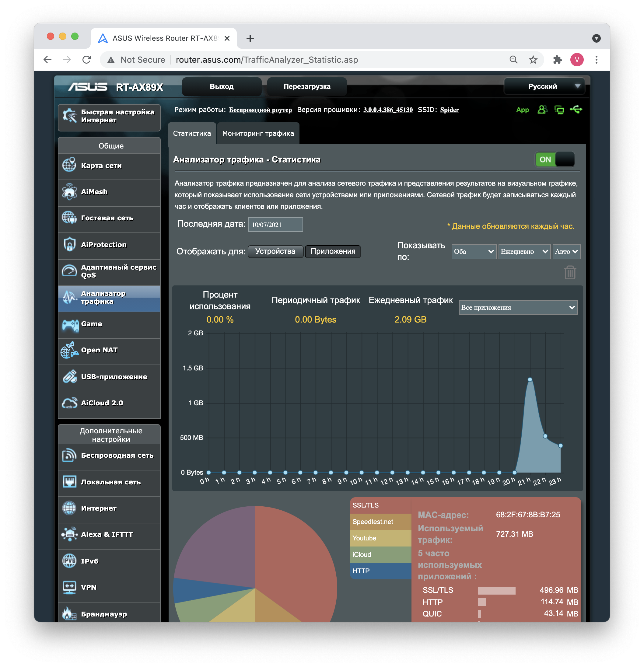Select the Анализатор трафика menu item
This screenshot has width=644, height=667.
pyautogui.click(x=109, y=299)
